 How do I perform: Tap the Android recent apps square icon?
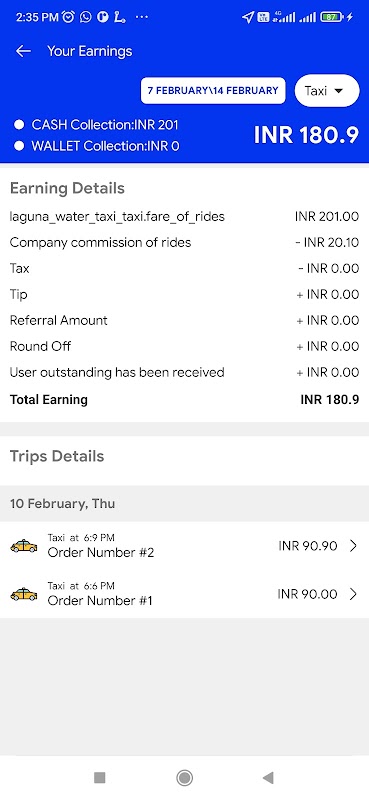[x=100, y=778]
